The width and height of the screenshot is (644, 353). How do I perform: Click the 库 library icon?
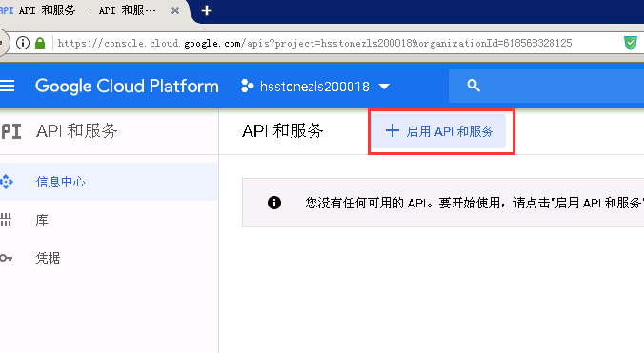6,220
